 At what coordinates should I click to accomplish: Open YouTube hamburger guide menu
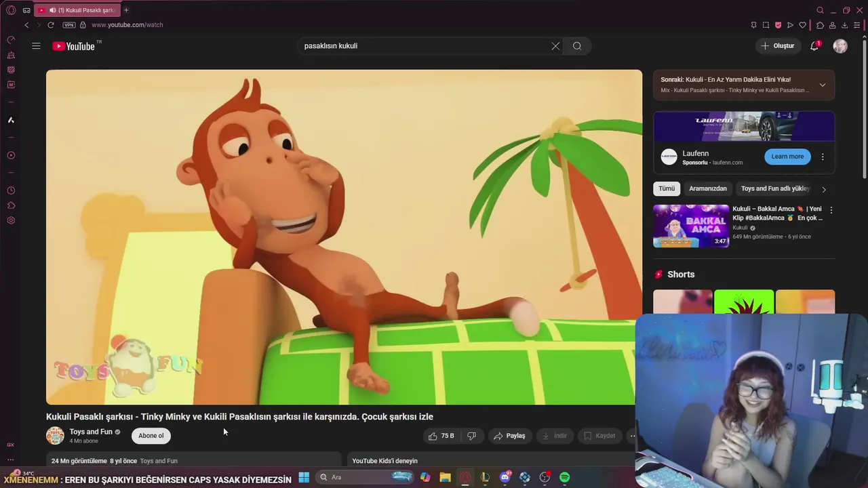(36, 46)
